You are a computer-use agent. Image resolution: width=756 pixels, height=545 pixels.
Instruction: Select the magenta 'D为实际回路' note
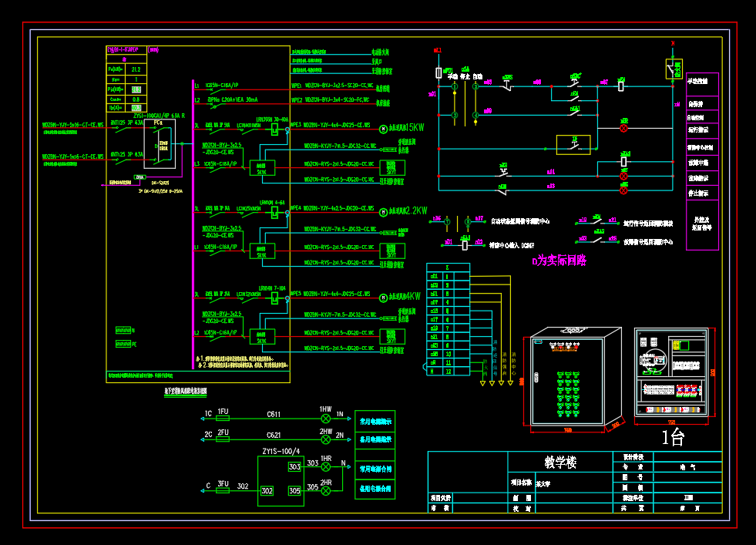[559, 261]
